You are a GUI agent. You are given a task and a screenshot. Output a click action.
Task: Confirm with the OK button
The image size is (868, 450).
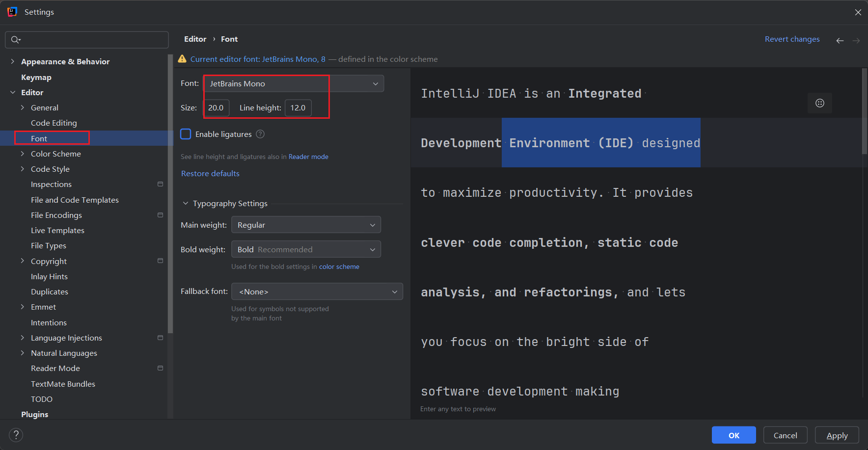tap(734, 435)
